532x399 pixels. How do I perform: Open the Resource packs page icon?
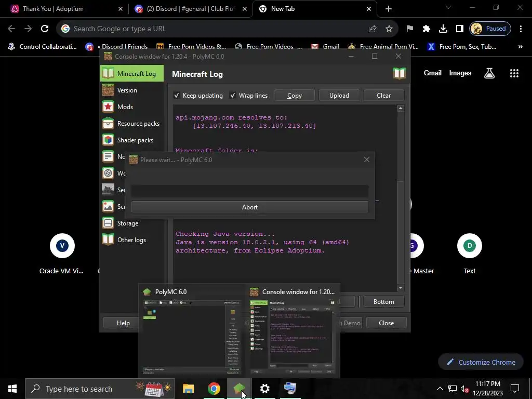[x=108, y=124]
